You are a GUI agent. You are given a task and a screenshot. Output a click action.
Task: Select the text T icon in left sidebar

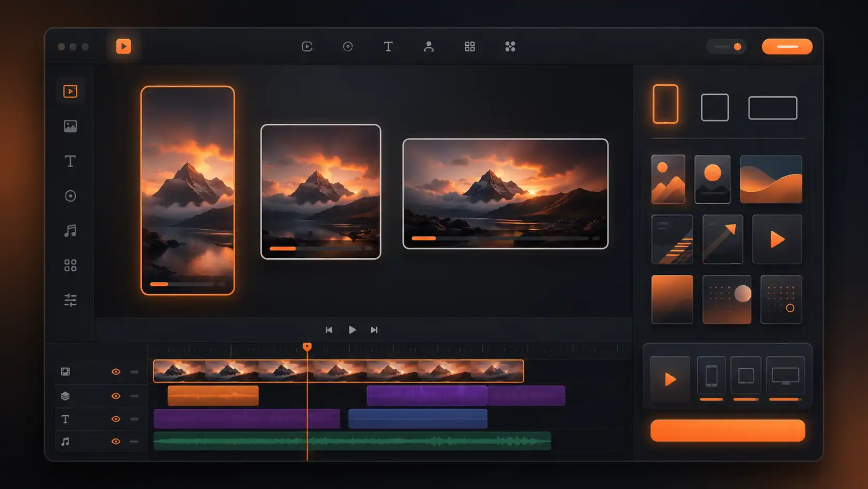71,161
